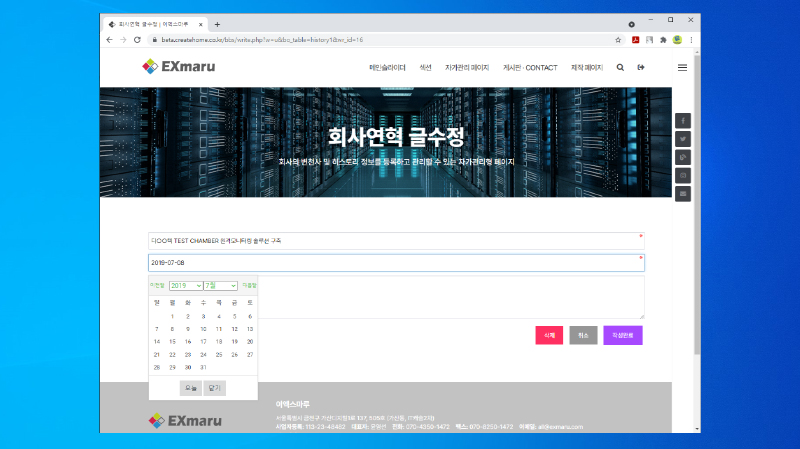The height and width of the screenshot is (449, 800).
Task: Select day 31 in the calendar
Action: tap(203, 367)
